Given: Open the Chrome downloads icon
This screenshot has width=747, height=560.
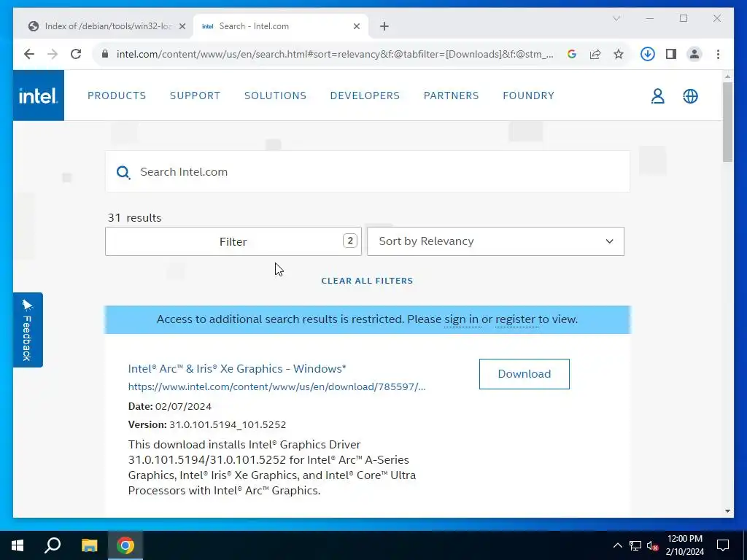Looking at the screenshot, I should 648,54.
